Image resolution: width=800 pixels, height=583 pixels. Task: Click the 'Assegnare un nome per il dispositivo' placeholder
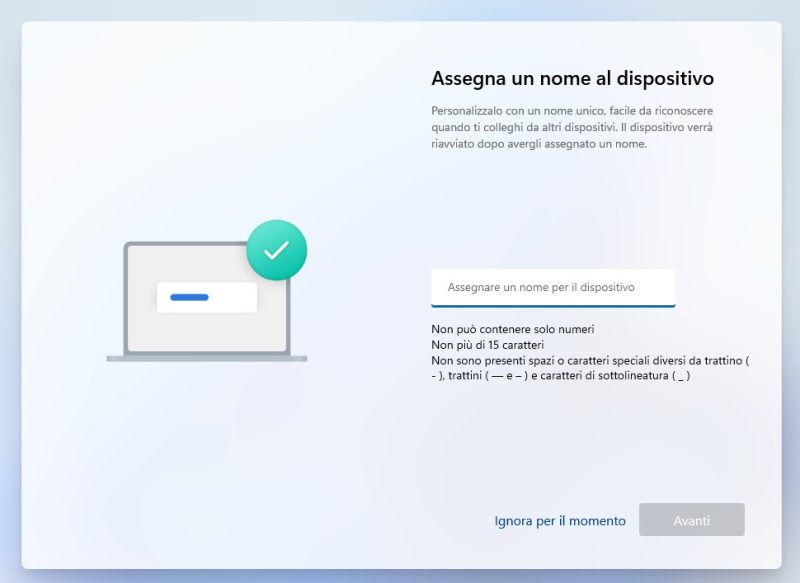(541, 287)
